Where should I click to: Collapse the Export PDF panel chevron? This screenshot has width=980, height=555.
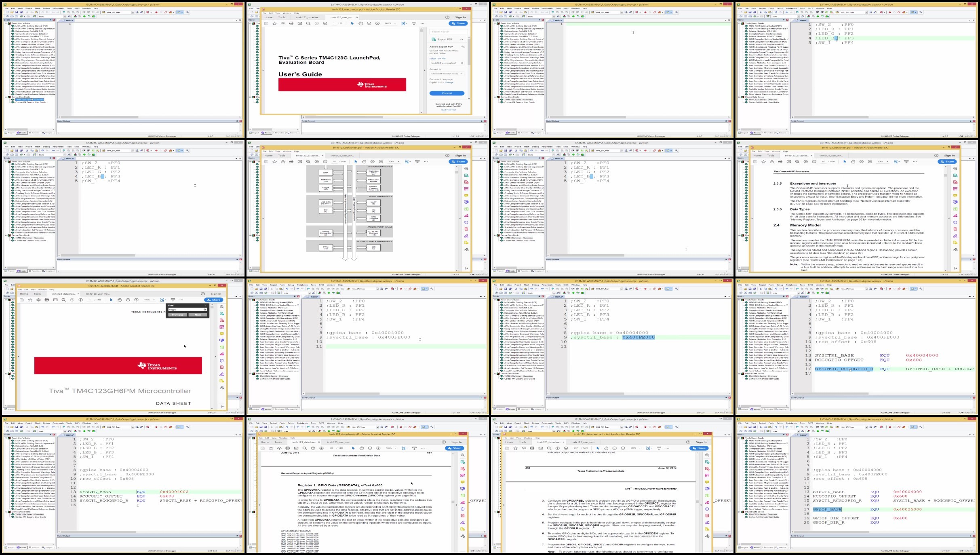(x=462, y=39)
